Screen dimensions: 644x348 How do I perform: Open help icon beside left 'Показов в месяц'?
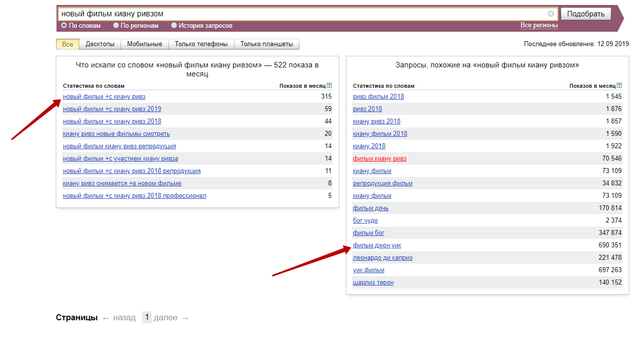(329, 86)
